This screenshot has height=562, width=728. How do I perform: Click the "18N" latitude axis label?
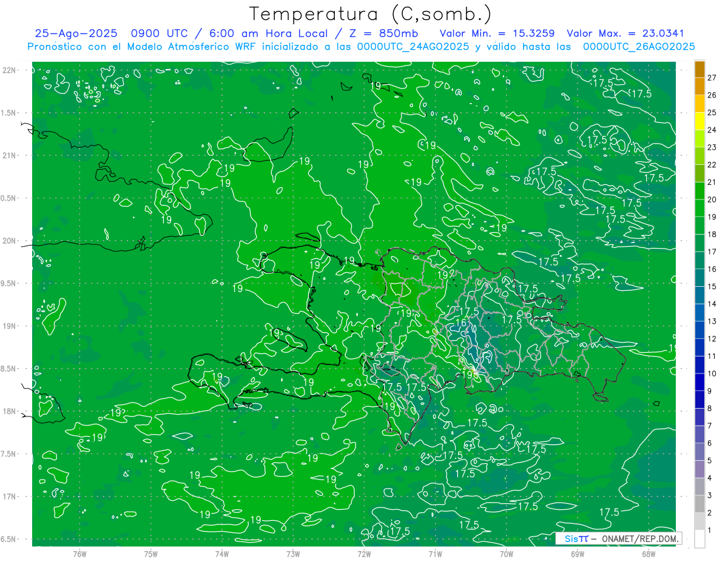8,412
